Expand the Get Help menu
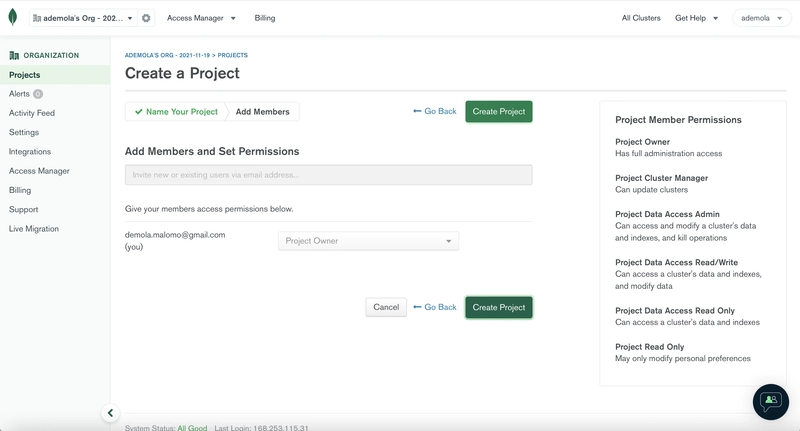The image size is (800, 431). click(696, 18)
